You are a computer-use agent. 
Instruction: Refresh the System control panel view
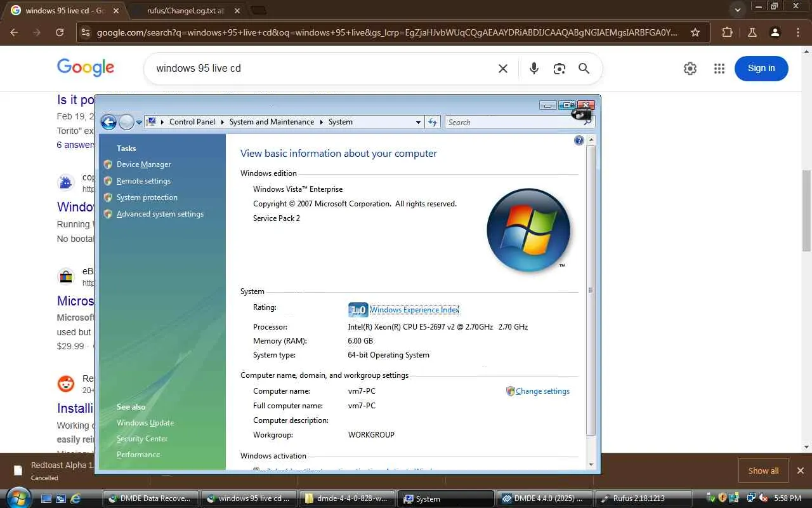433,122
